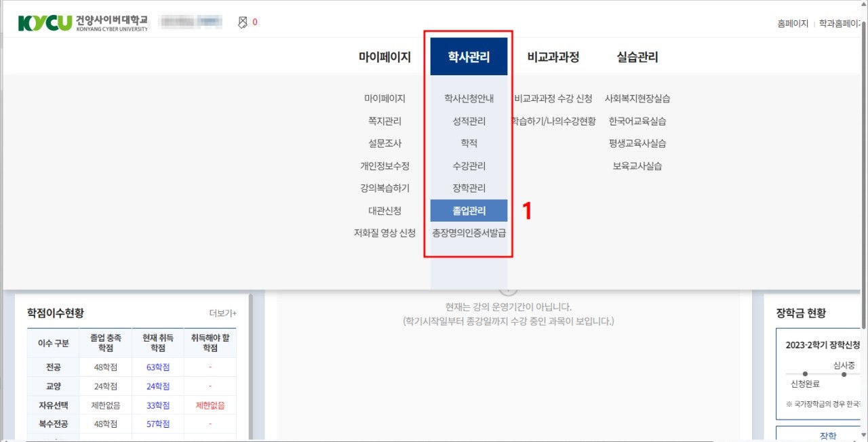Image resolution: width=868 pixels, height=442 pixels.
Task: Open 총장명의인증서발급 submenu item
Action: [469, 233]
